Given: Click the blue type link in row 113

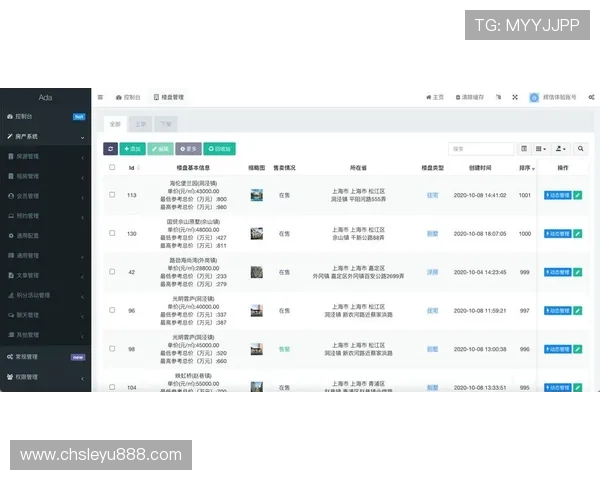Looking at the screenshot, I should (x=432, y=195).
